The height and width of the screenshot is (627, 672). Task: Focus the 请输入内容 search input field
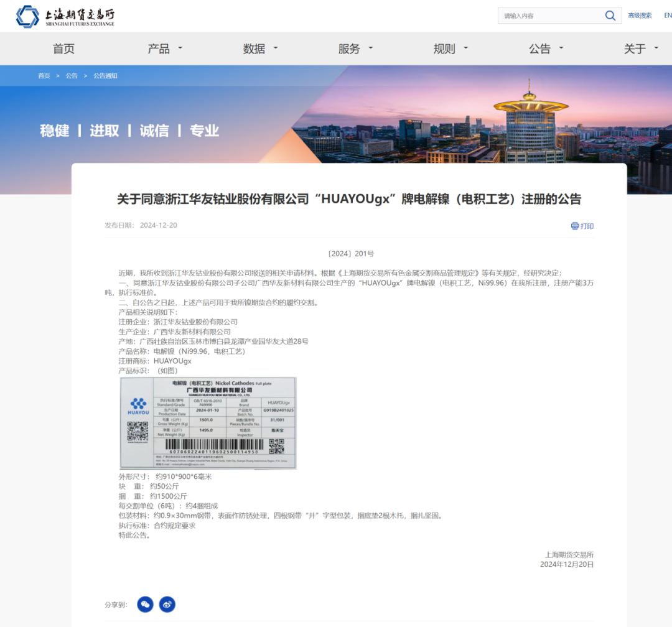[x=548, y=16]
